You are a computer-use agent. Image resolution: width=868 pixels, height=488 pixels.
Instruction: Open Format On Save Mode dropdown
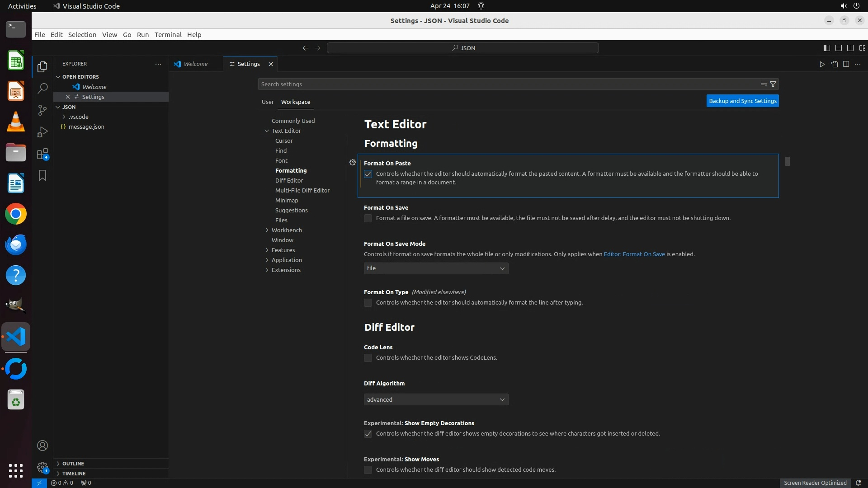coord(436,268)
